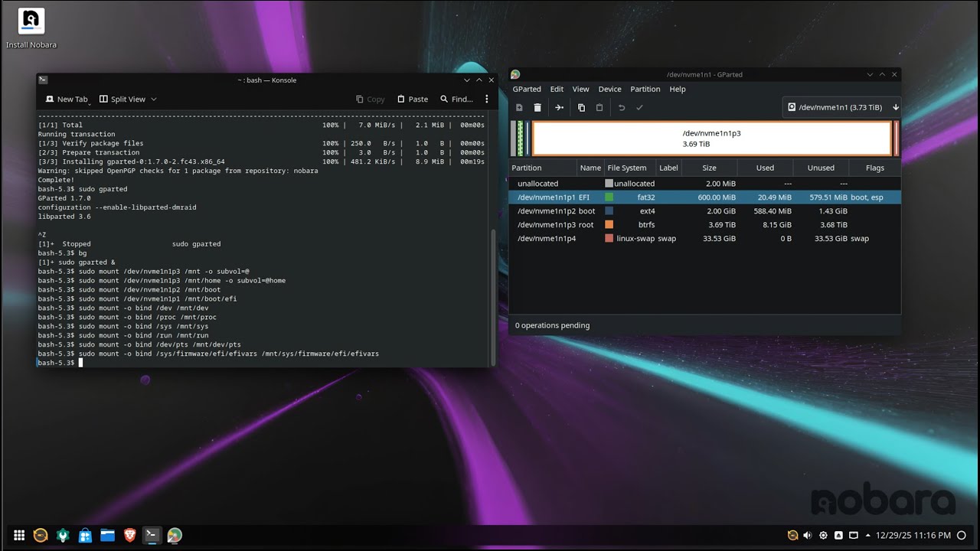This screenshot has height=551, width=980.
Task: Click the Copy partition icon in GParted toolbar
Action: [581, 108]
